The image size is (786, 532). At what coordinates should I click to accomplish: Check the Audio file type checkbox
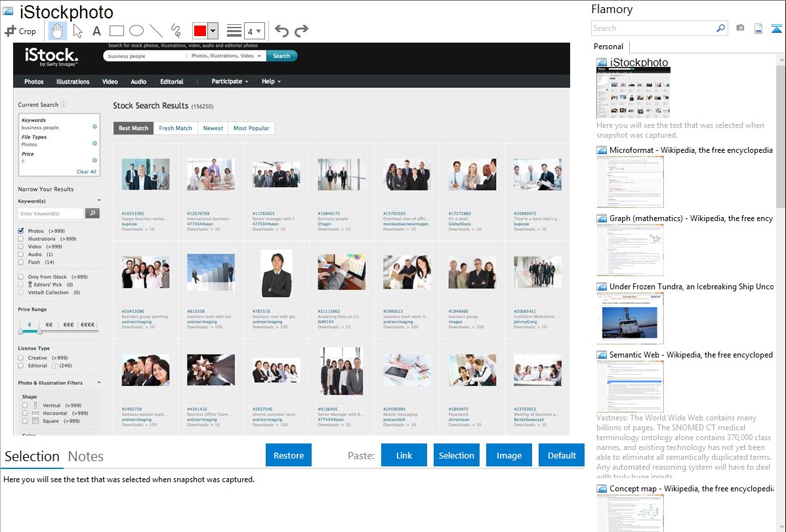(x=20, y=255)
